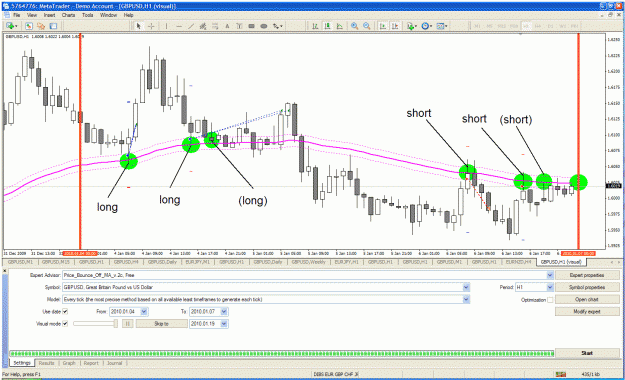Toggle the Visual mode checkbox

[65, 323]
